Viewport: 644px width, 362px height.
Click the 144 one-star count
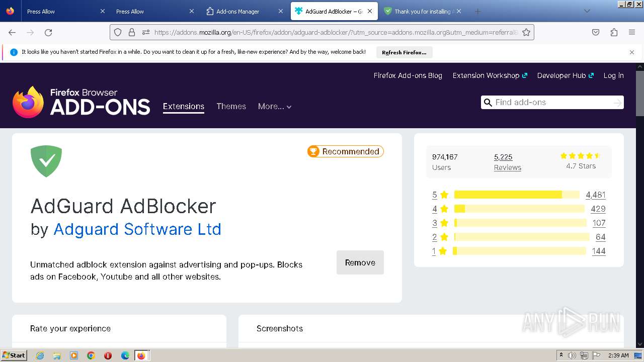pos(599,251)
